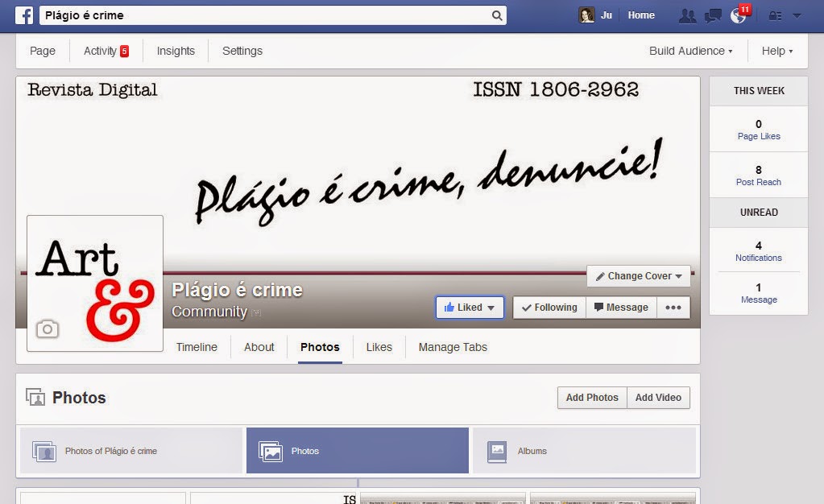
Task: Open the Build Audience dropdown
Action: (690, 51)
